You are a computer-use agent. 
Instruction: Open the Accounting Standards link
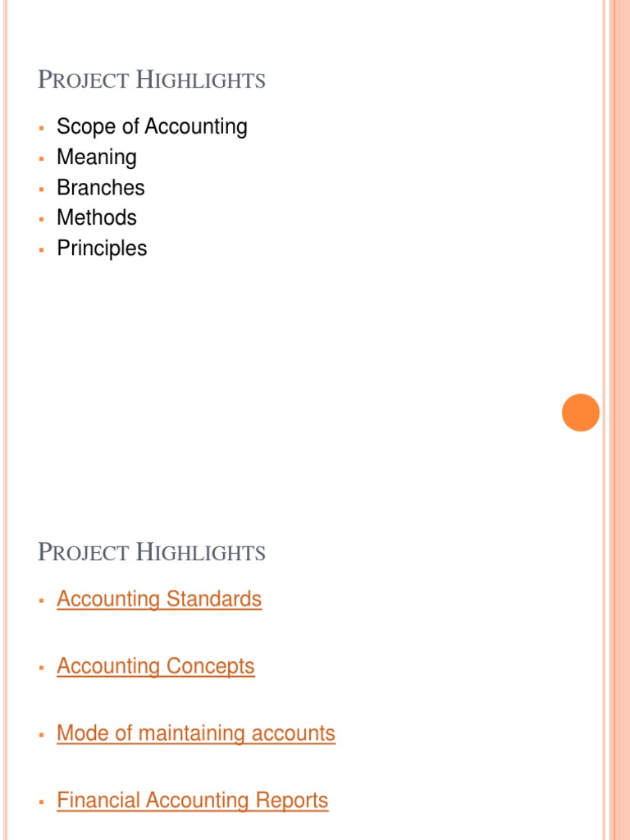[159, 599]
